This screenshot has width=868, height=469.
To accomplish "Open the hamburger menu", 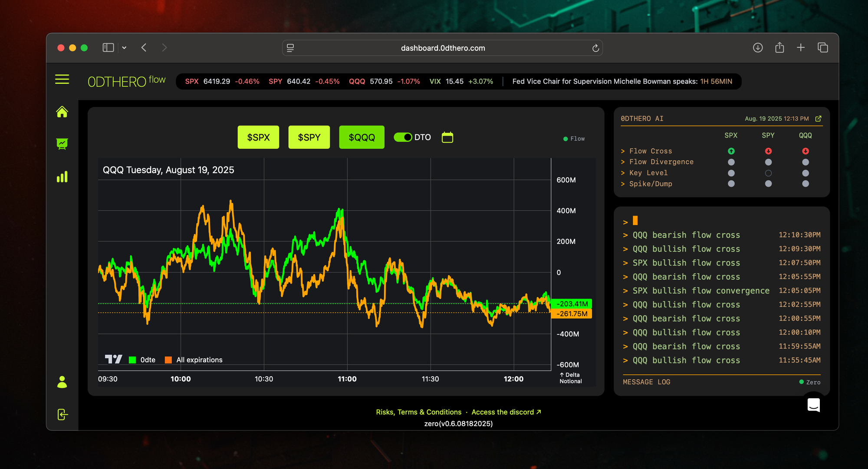I will tap(62, 79).
